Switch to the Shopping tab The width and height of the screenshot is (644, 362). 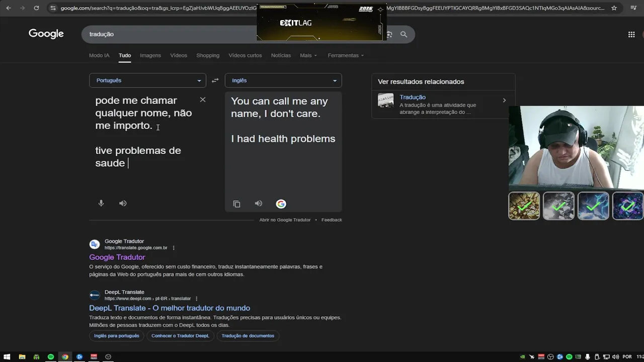pyautogui.click(x=208, y=55)
